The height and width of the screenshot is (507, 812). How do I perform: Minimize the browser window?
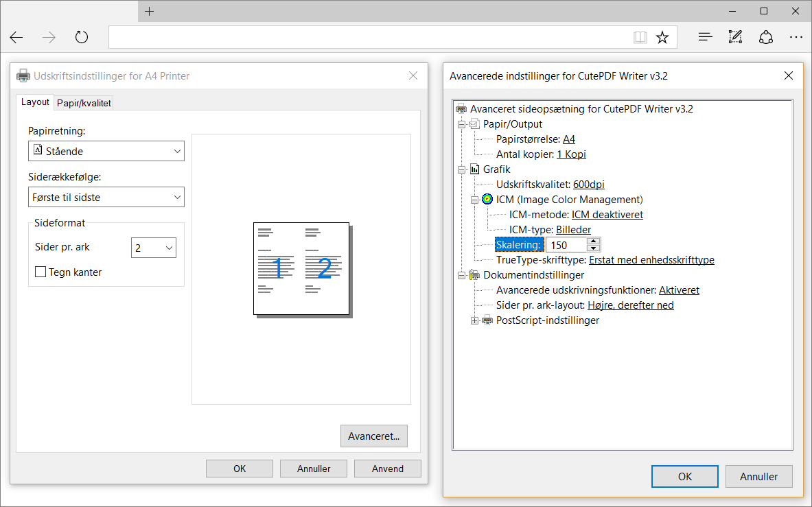tap(732, 12)
